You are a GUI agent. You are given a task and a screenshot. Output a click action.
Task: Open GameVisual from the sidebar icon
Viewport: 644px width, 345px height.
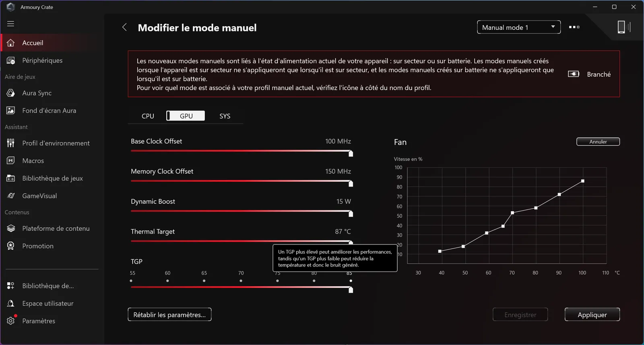click(x=11, y=196)
